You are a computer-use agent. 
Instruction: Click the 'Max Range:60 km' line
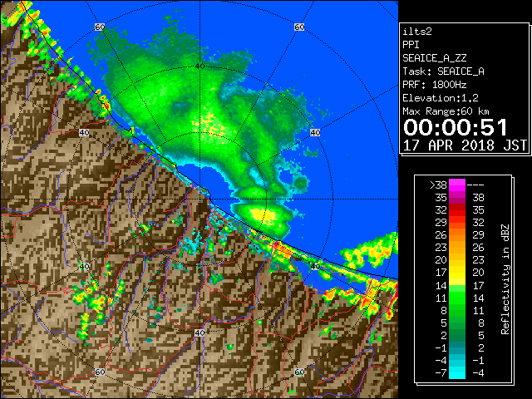point(446,111)
